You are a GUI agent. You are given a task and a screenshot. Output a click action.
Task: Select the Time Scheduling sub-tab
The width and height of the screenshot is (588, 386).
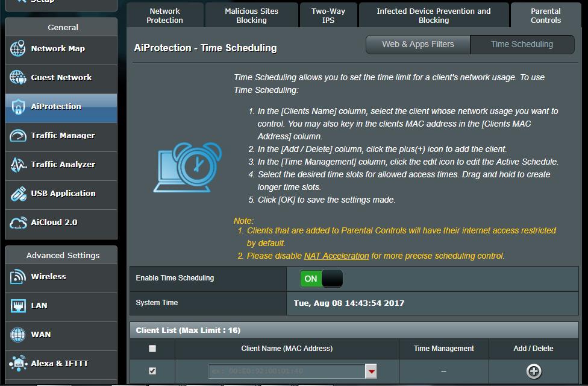pyautogui.click(x=522, y=44)
